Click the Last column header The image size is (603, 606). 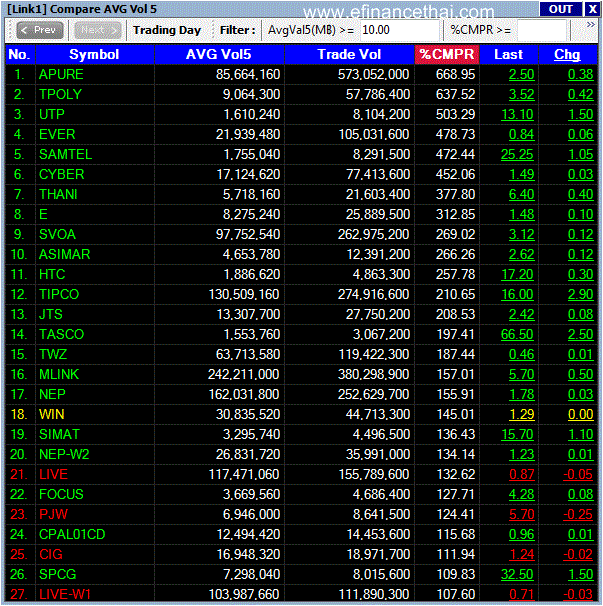click(x=509, y=54)
